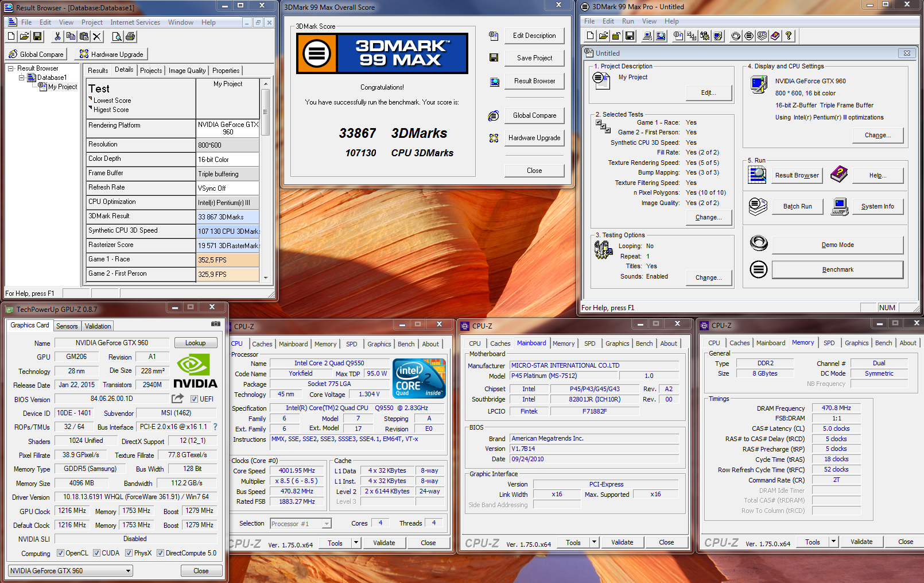This screenshot has height=583, width=924.
Task: Click New file icon in Result Browser toolbar
Action: (x=11, y=36)
